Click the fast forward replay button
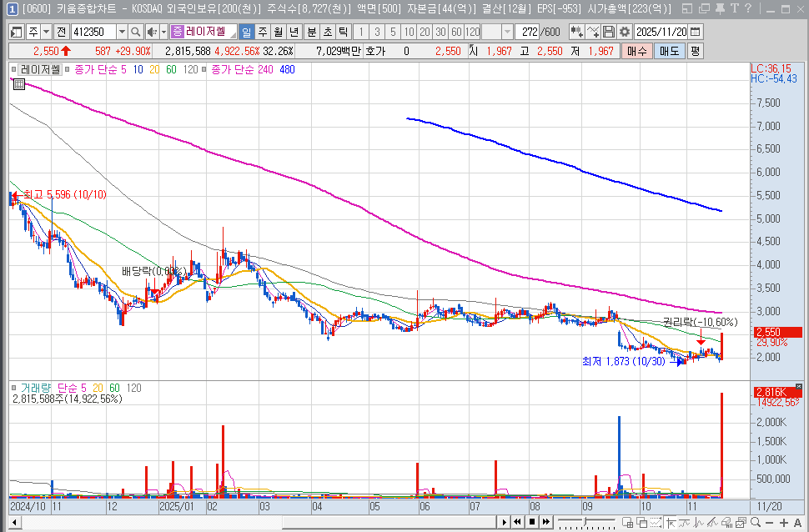 [x=546, y=522]
